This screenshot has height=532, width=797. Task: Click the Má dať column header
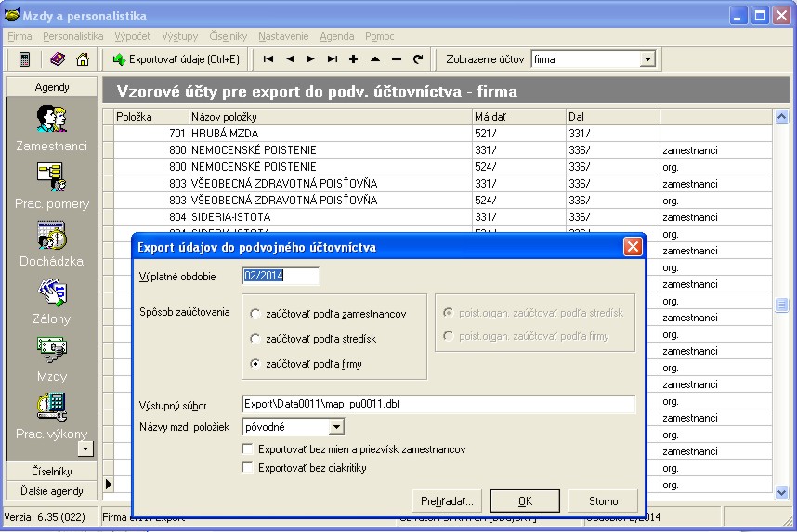pos(519,117)
